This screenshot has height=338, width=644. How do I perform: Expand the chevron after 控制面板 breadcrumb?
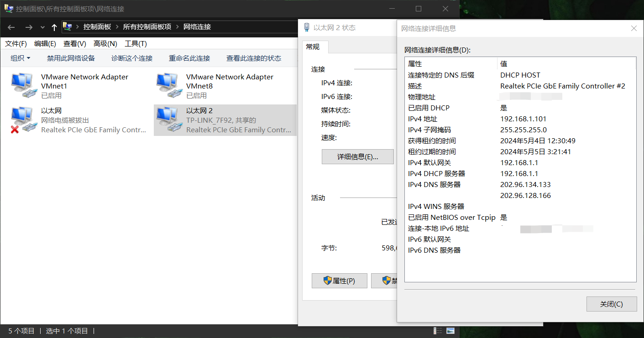[x=117, y=27]
